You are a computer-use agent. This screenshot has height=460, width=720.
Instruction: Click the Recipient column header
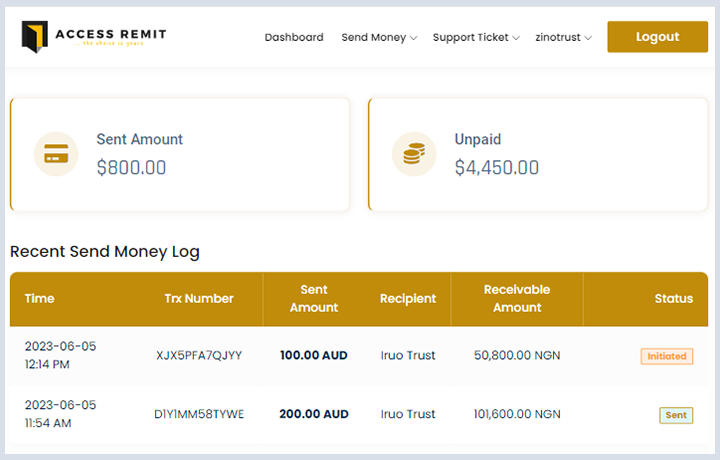click(408, 299)
